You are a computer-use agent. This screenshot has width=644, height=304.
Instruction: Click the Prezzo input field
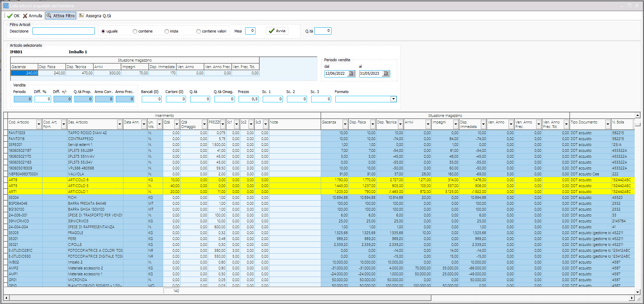[x=249, y=99]
